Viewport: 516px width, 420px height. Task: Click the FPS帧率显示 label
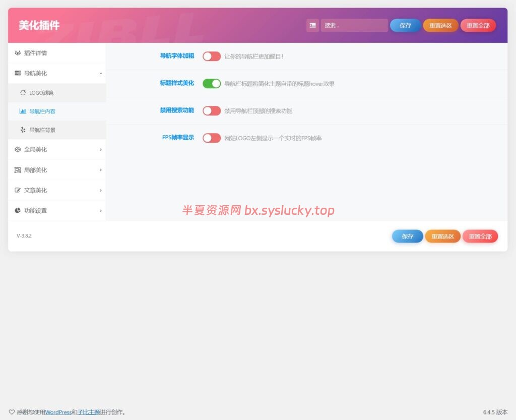pyautogui.click(x=178, y=138)
